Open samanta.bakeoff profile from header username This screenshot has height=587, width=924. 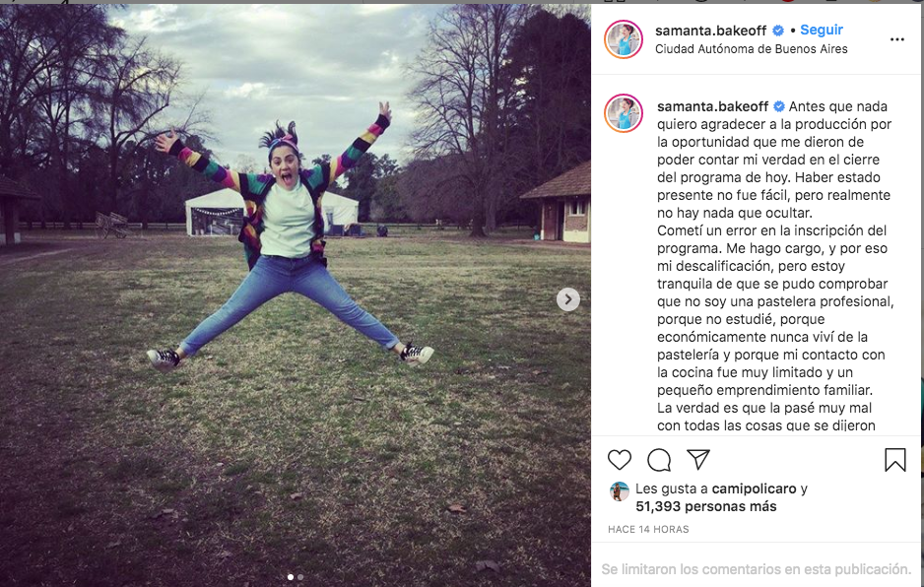[x=710, y=31]
